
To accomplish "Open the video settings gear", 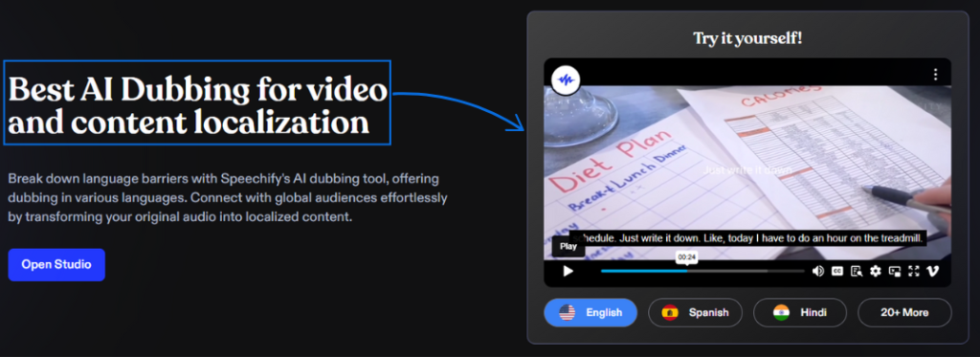I will 875,272.
